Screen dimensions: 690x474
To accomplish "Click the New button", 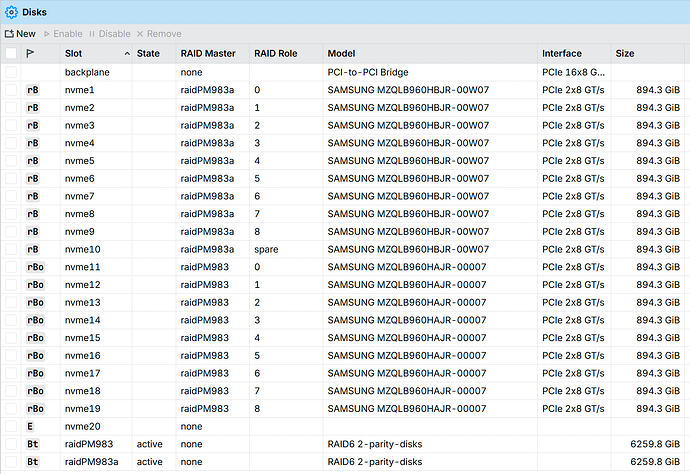I will click(20, 34).
